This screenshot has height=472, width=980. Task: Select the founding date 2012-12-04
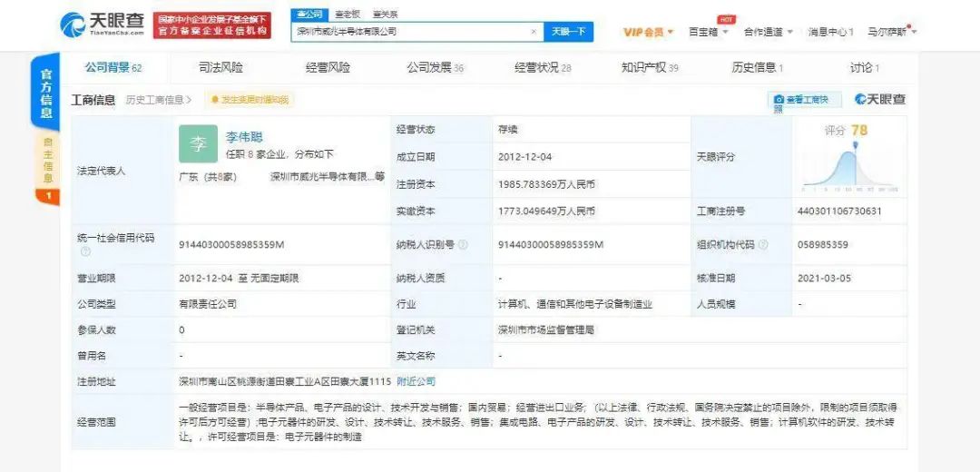click(x=525, y=157)
